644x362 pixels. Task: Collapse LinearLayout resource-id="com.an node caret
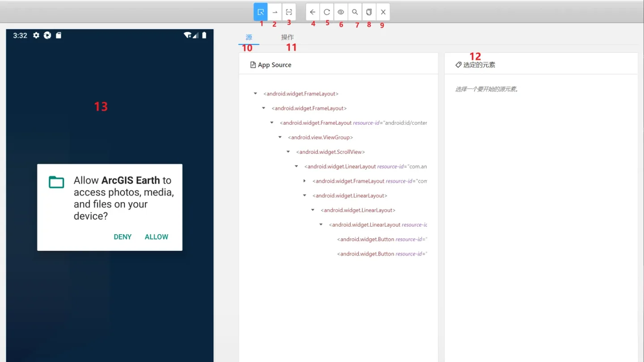[296, 166]
